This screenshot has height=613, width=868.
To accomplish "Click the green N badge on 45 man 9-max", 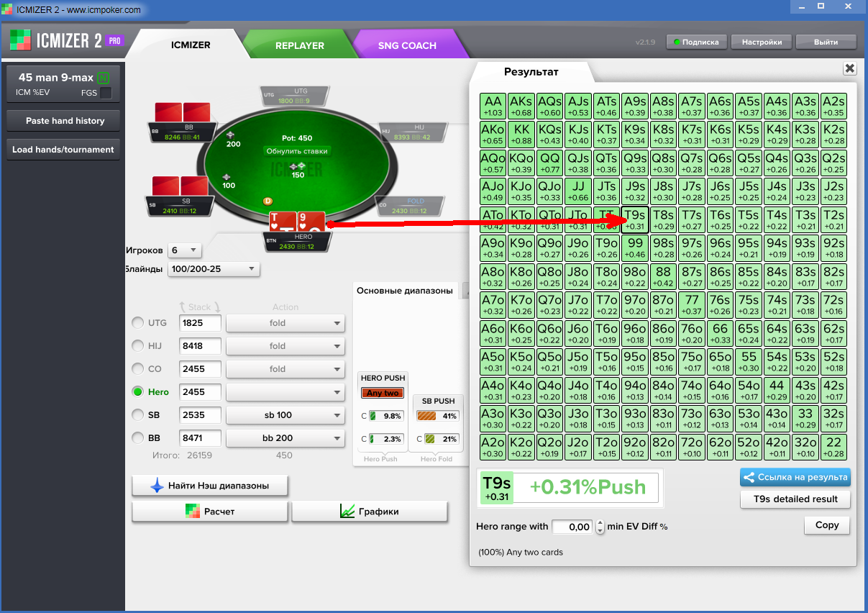I will coord(104,78).
